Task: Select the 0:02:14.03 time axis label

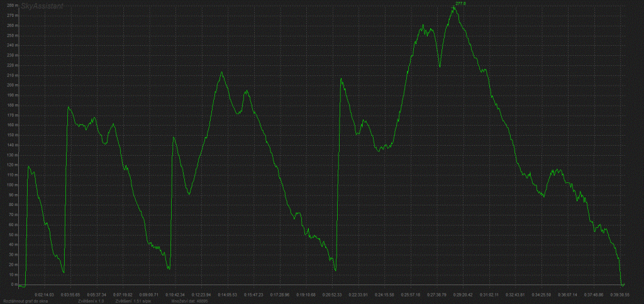Action: [45, 294]
